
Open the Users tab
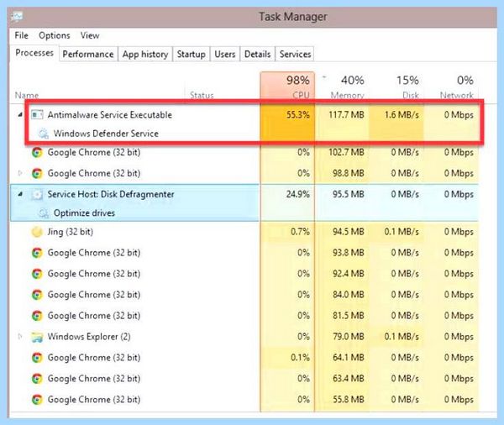tap(224, 54)
